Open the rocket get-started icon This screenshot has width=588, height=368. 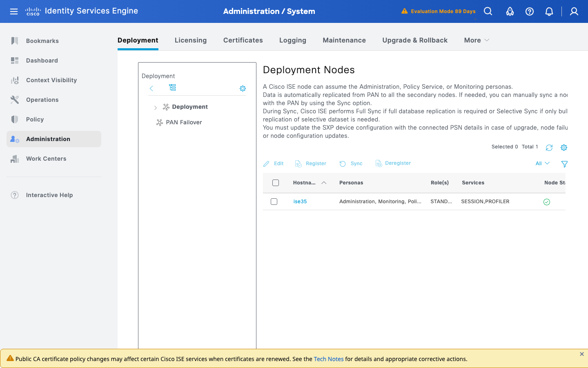510,11
